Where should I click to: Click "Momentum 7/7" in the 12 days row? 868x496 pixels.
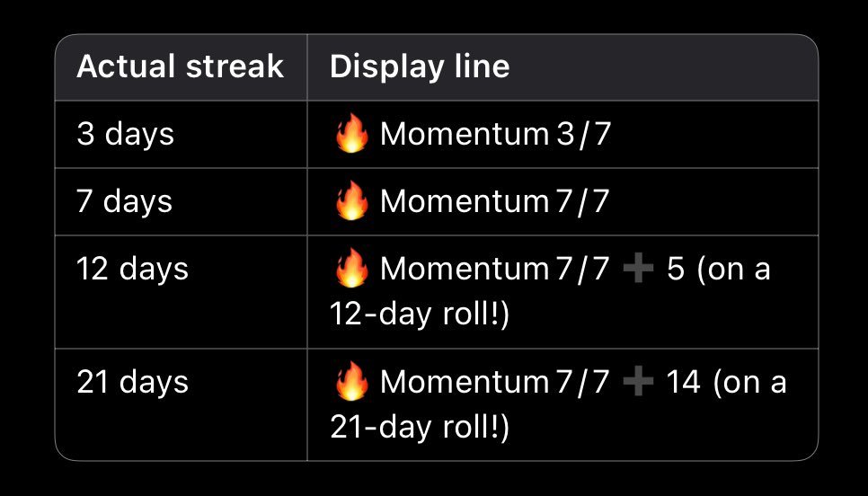click(494, 269)
